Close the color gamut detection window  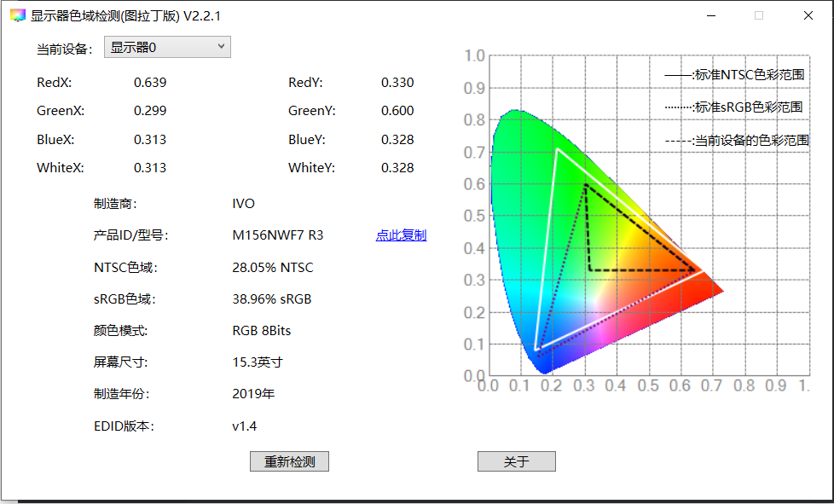[808, 15]
